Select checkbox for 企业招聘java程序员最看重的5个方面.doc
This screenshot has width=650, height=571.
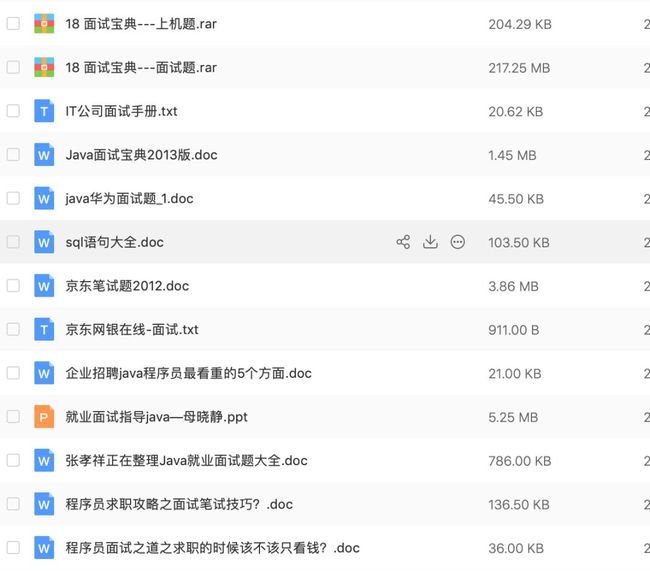click(x=13, y=373)
